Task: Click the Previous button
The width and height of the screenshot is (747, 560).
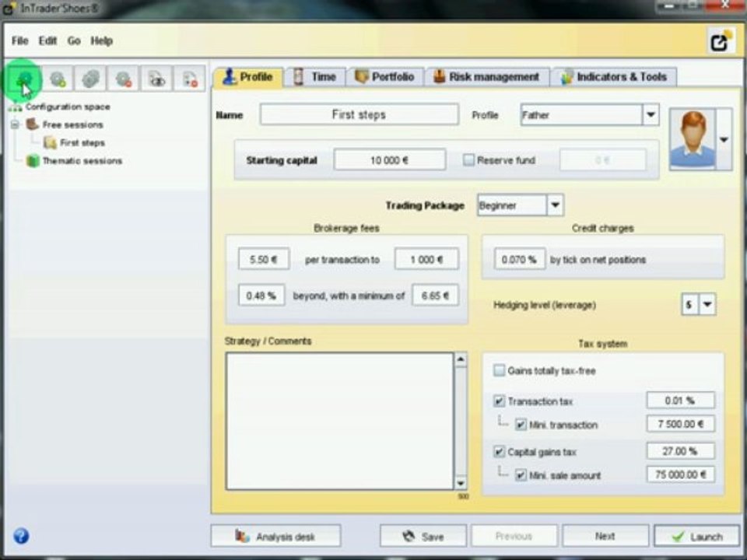Action: point(514,537)
